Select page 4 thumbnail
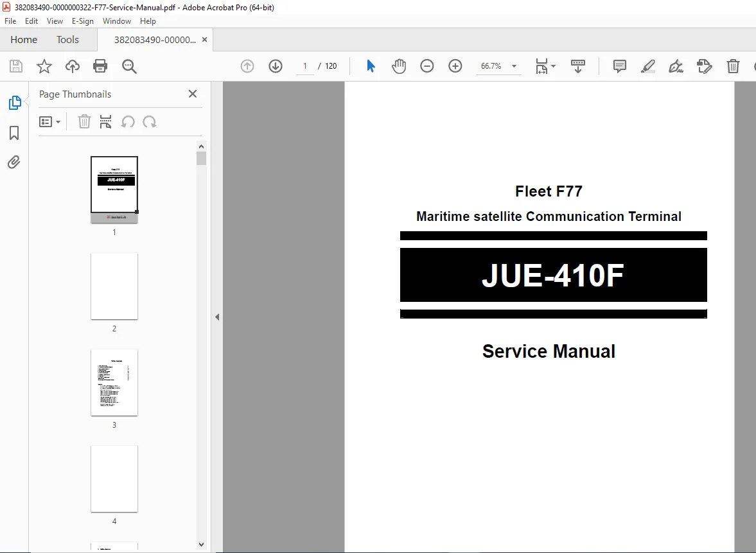Screen dimensions: 756x553 pyautogui.click(x=114, y=478)
